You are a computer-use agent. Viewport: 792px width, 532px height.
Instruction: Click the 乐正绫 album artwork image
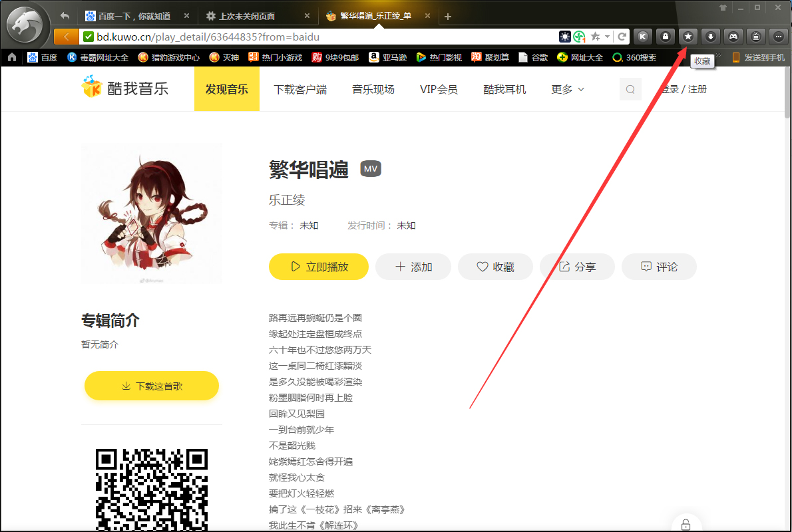point(151,213)
